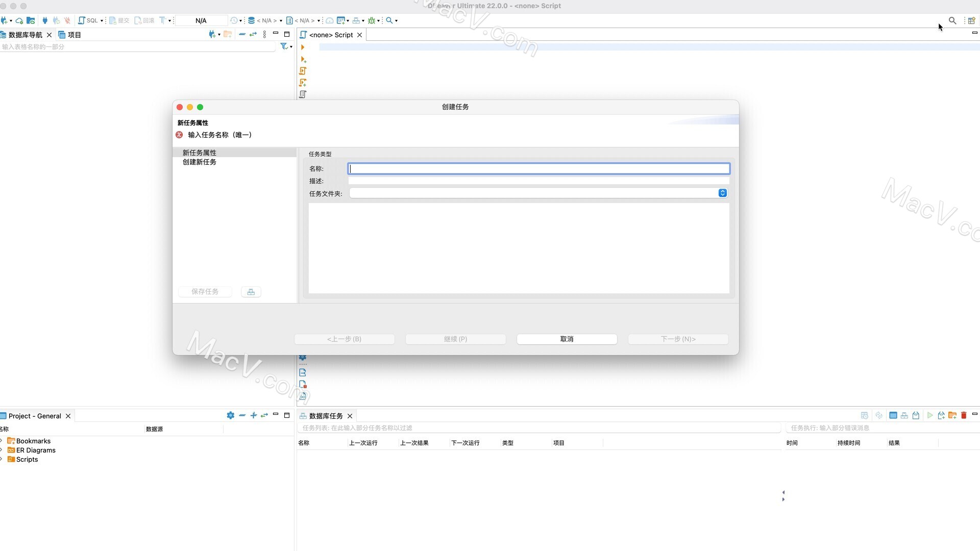Select 创建新任务 in the wizard sidebar
The width and height of the screenshot is (980, 551).
point(199,162)
